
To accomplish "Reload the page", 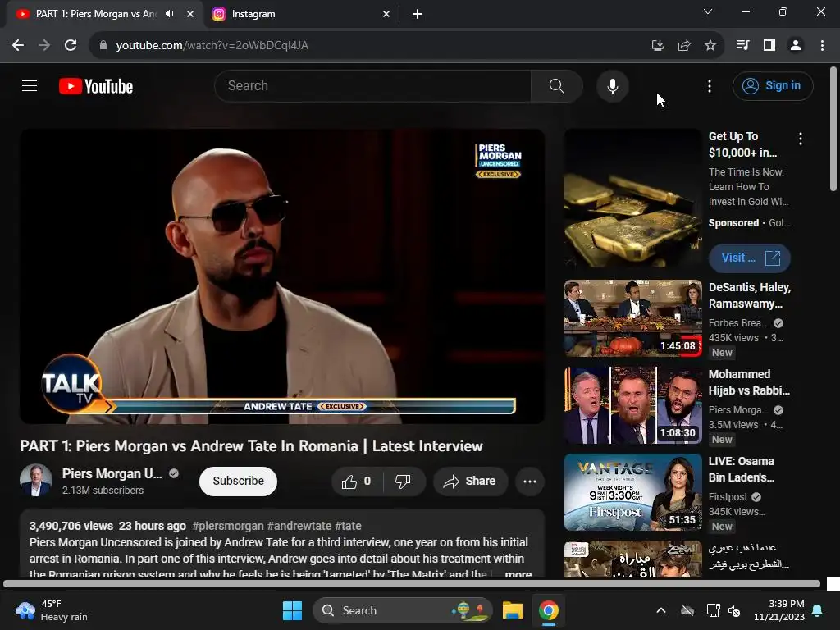I will 71,46.
